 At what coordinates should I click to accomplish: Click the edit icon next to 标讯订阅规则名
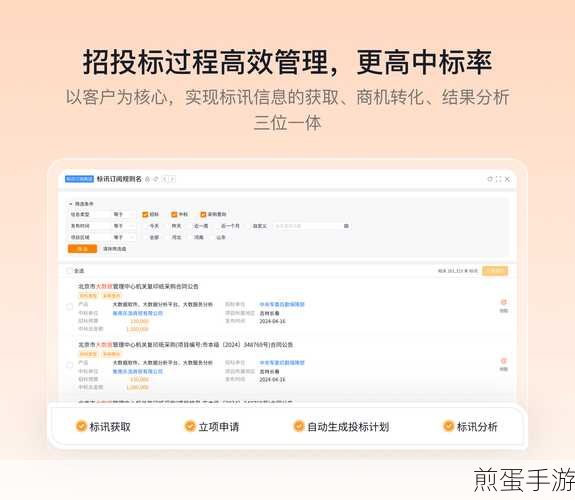pos(156,179)
